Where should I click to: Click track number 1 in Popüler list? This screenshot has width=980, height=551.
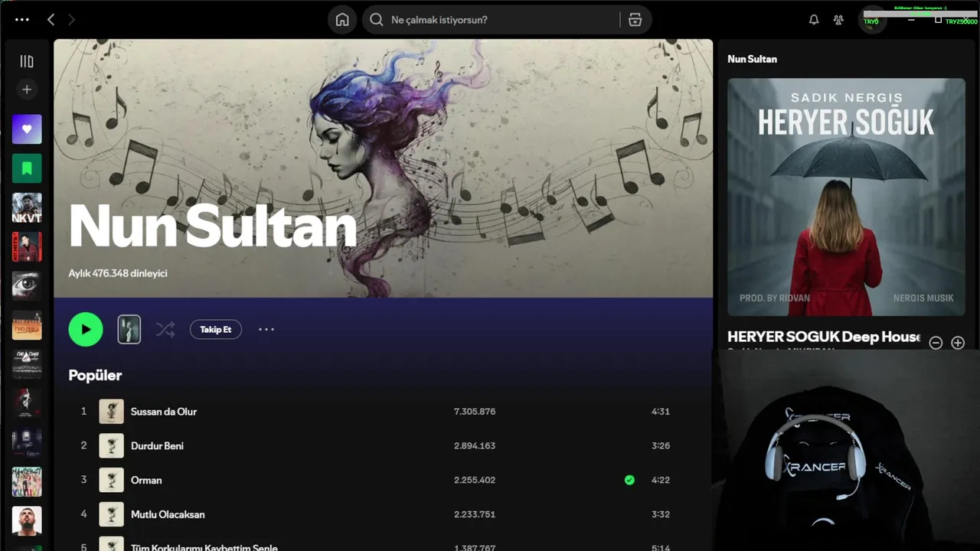[x=83, y=412]
